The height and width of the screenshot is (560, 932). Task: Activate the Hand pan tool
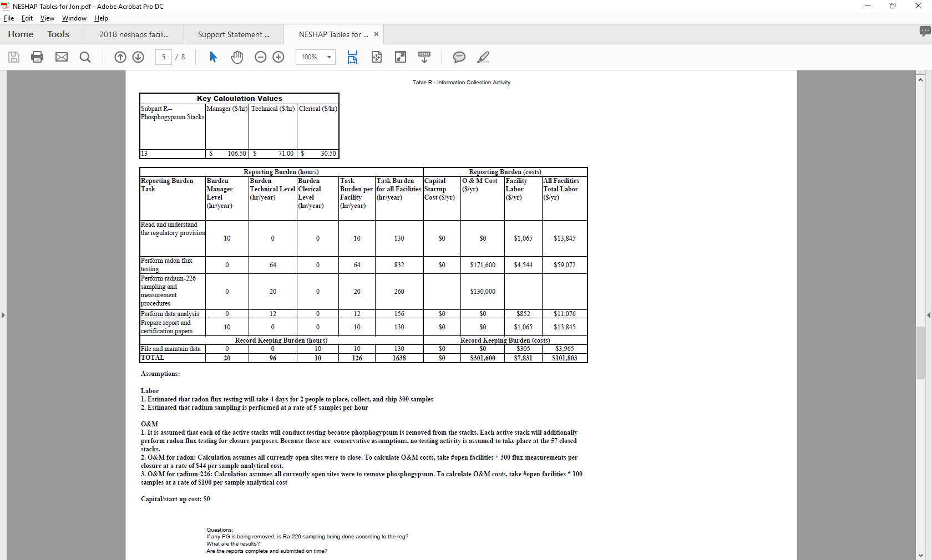pyautogui.click(x=237, y=57)
